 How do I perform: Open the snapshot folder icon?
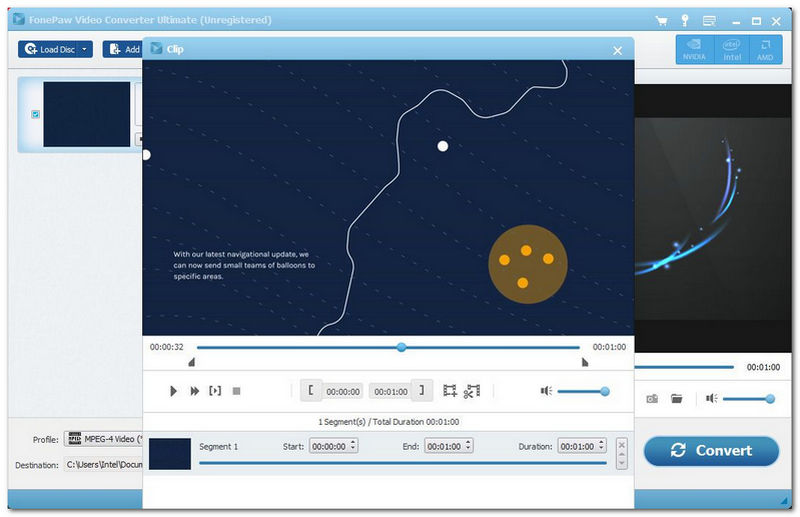pyautogui.click(x=677, y=398)
